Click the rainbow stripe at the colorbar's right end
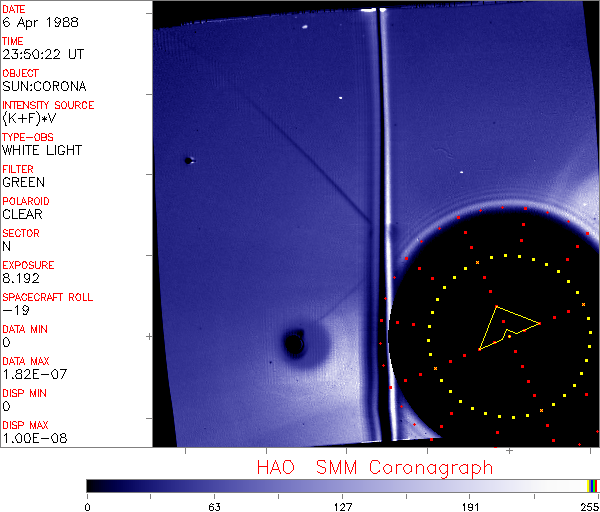This screenshot has width=600, height=512. pyautogui.click(x=593, y=485)
